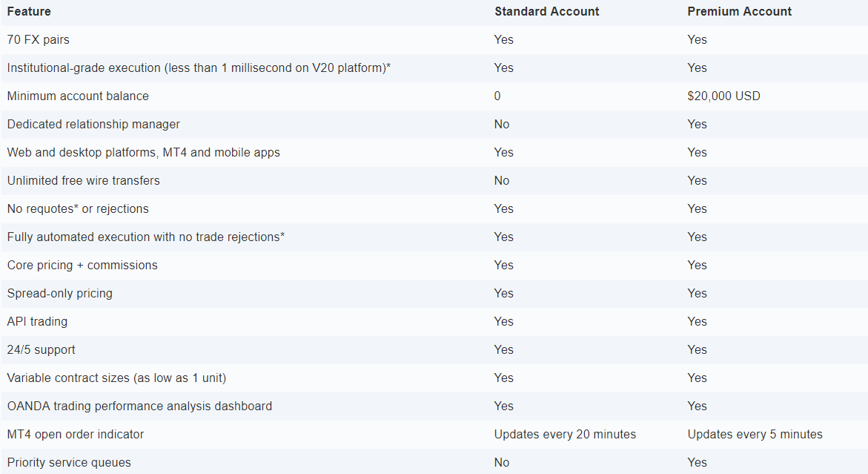This screenshot has width=868, height=474.
Task: Click Web and desktop platforms row label
Action: pos(143,153)
